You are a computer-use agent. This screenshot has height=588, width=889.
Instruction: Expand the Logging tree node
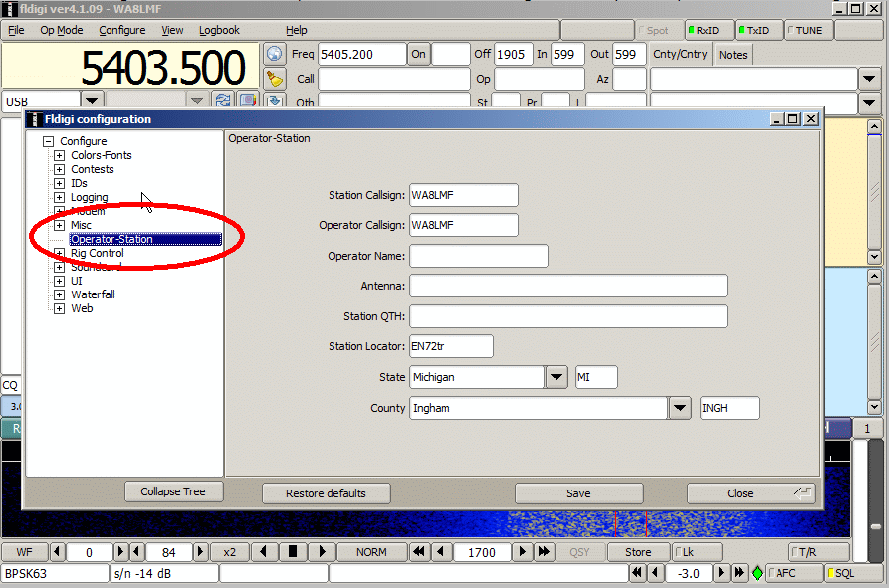click(59, 197)
